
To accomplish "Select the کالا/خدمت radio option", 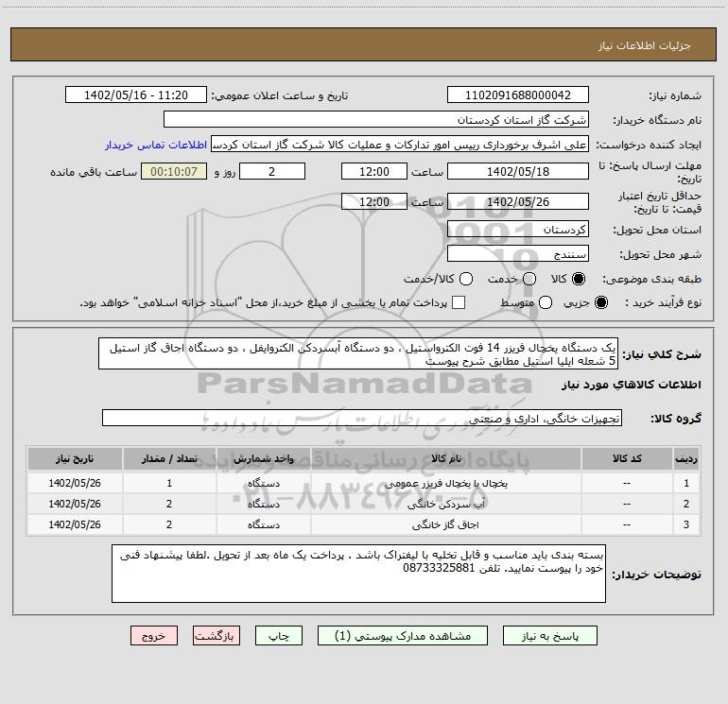I will [466, 279].
